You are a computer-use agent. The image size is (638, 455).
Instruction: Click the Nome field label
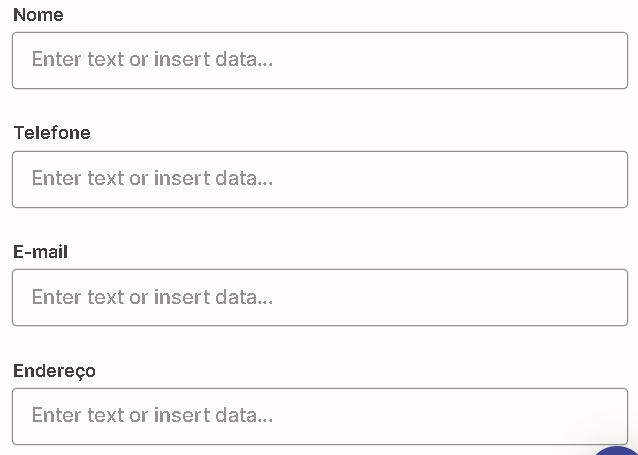pos(38,15)
